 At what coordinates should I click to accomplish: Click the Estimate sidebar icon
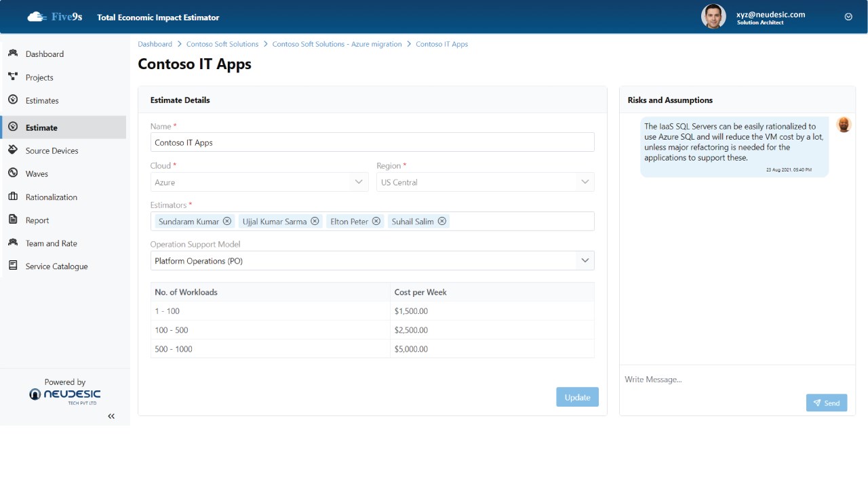click(13, 127)
